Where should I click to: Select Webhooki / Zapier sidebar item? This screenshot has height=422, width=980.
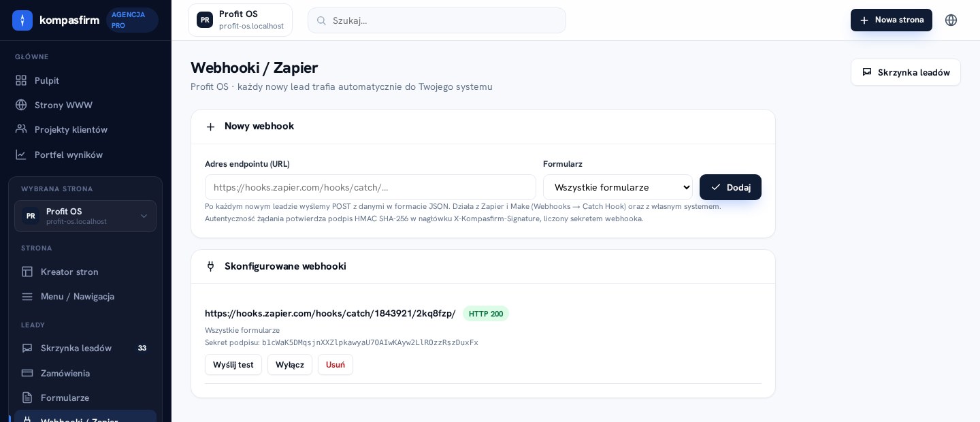tap(85, 417)
